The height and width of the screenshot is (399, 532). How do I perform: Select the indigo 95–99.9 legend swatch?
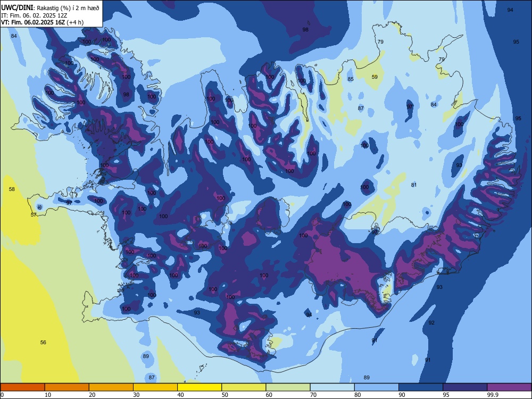tap(465, 387)
